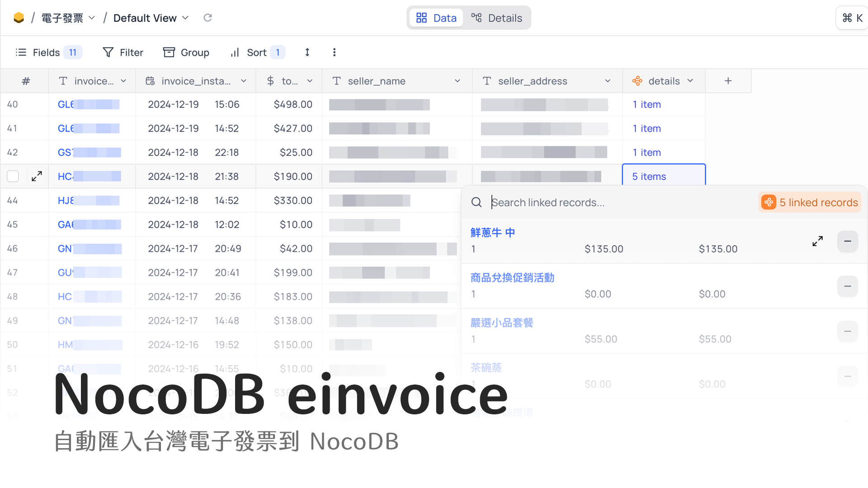The height and width of the screenshot is (488, 868).
Task: Open the details column header dropdown
Action: tap(690, 81)
